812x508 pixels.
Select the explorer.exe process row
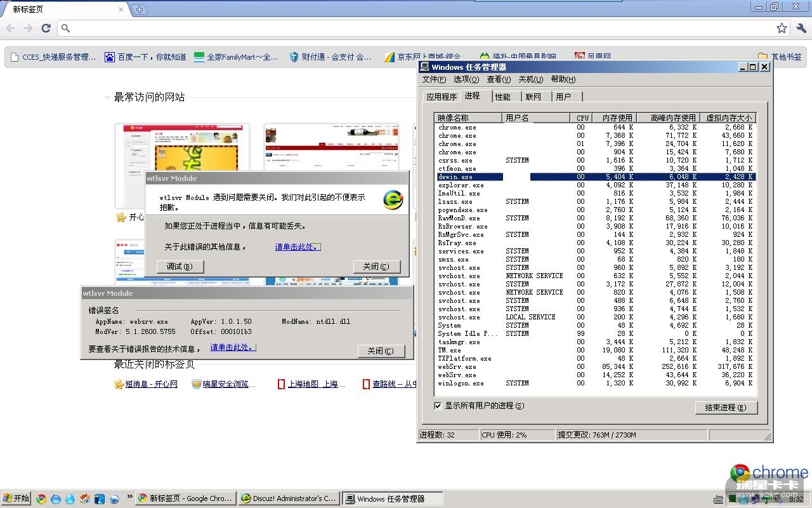pyautogui.click(x=595, y=185)
